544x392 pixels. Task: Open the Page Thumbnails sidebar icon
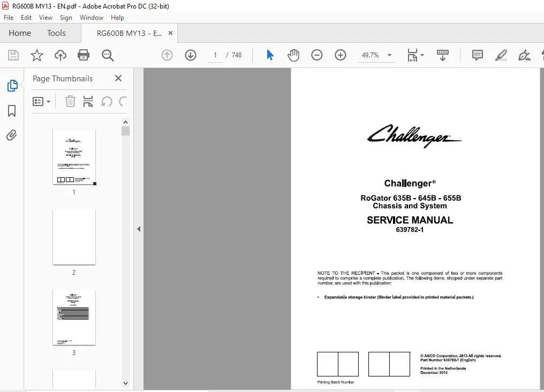pos(12,86)
